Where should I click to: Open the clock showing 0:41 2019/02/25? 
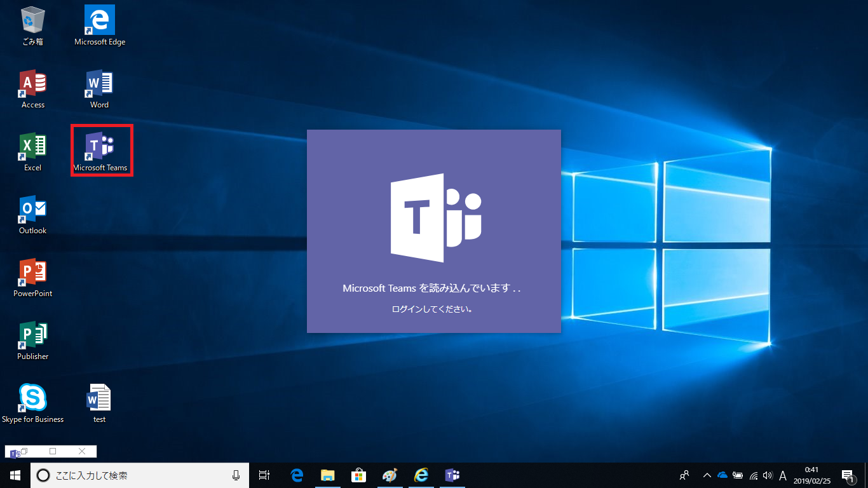(x=811, y=475)
